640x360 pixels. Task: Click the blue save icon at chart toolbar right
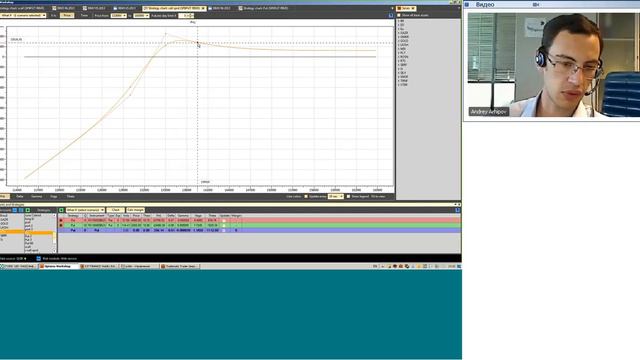[x=391, y=16]
